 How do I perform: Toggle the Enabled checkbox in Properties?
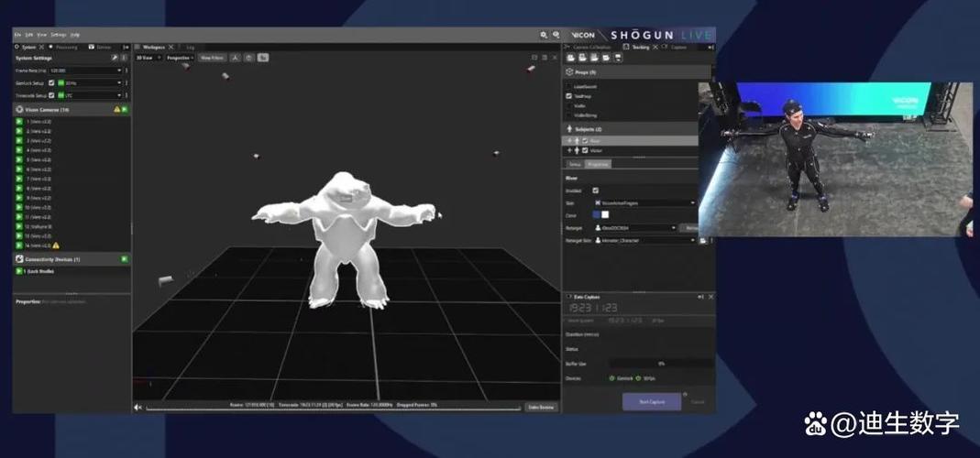point(596,191)
